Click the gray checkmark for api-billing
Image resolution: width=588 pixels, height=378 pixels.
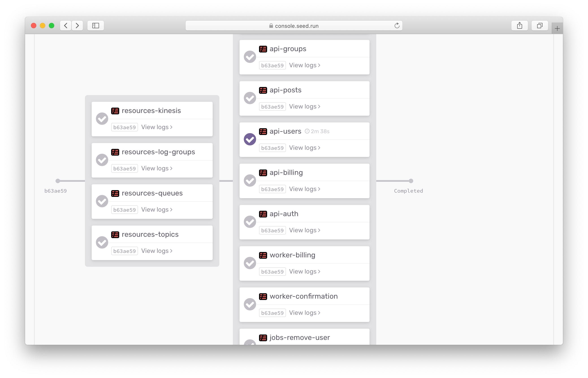tap(250, 180)
